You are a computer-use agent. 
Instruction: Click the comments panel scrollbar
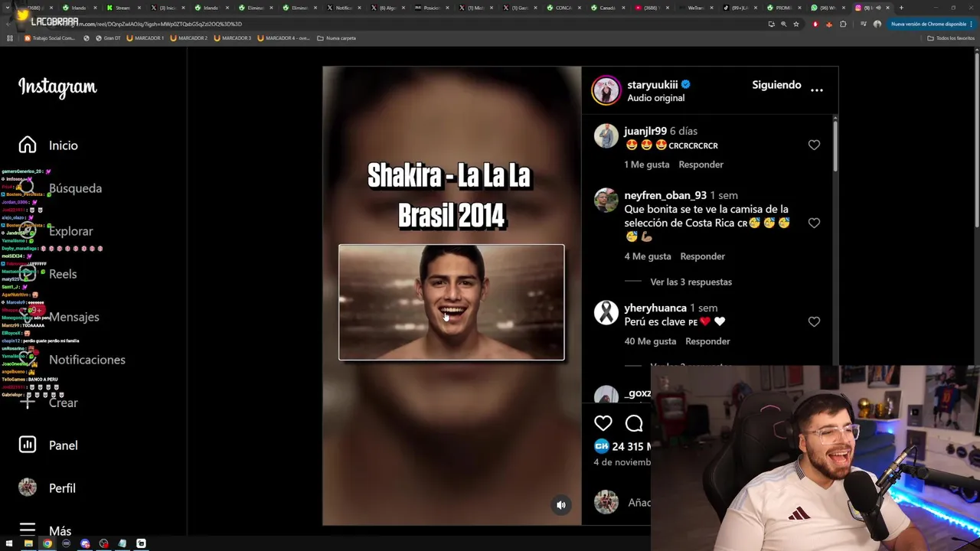tap(835, 145)
